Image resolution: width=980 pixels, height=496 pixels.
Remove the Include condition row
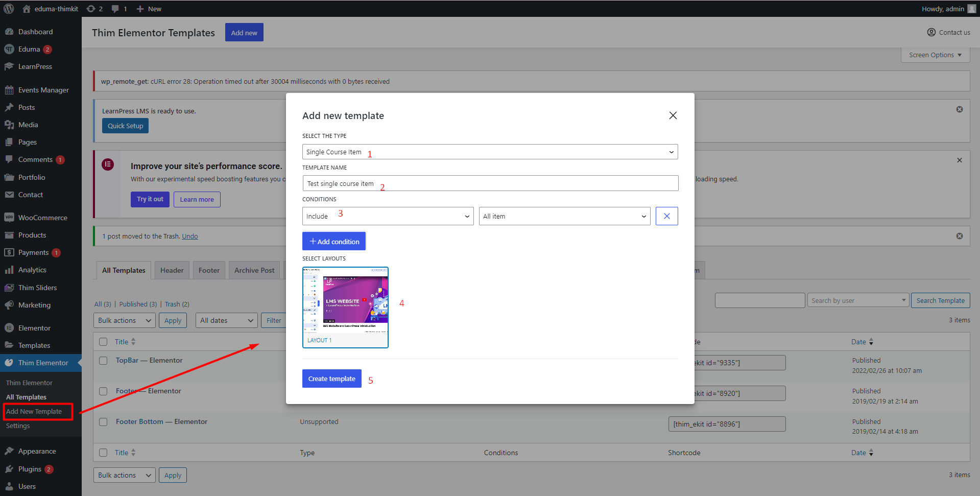click(x=666, y=216)
